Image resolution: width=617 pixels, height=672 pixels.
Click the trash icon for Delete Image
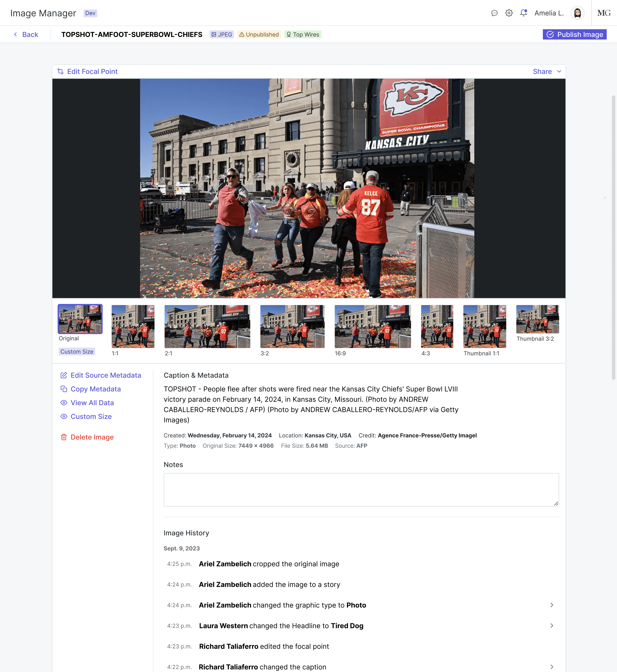tap(64, 437)
